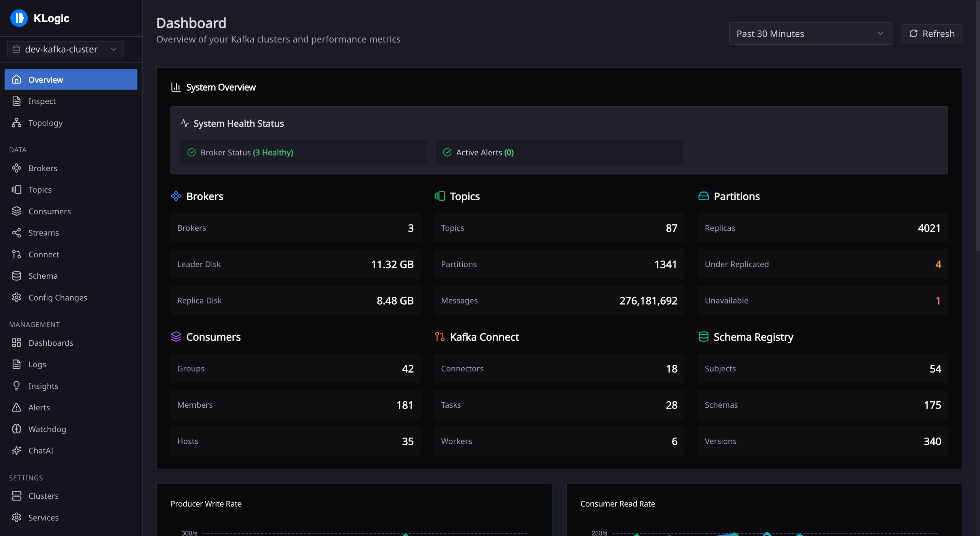The height and width of the screenshot is (536, 980).
Task: Expand the Past 30 Minutes dropdown
Action: point(810,34)
